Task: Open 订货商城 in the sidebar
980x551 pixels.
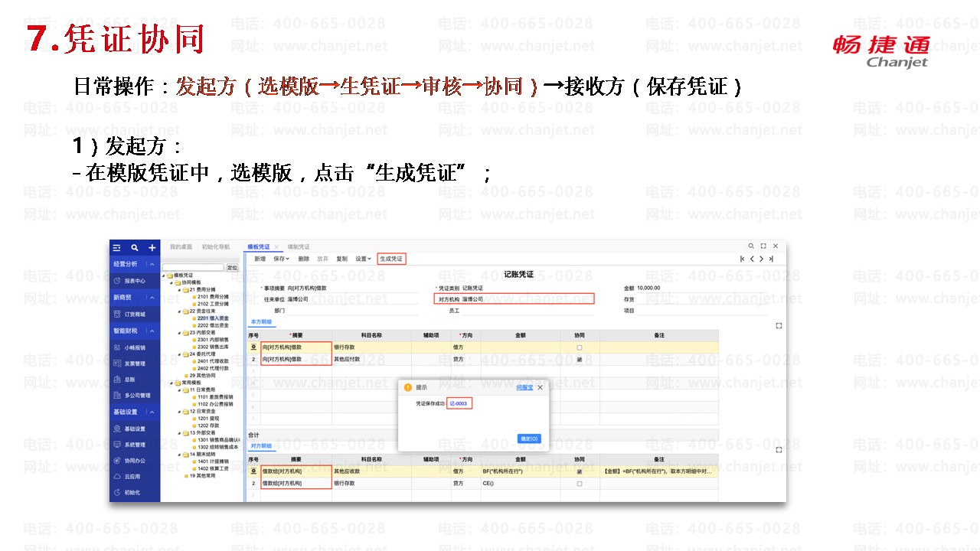Action: pos(135,315)
